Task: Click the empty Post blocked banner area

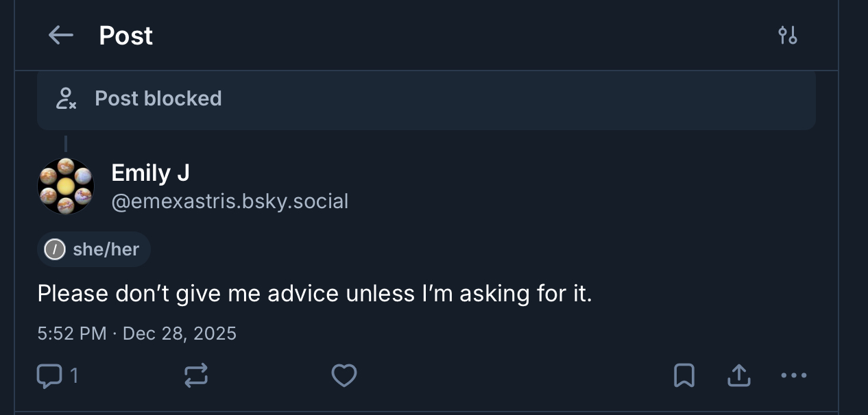Action: pyautogui.click(x=514, y=100)
